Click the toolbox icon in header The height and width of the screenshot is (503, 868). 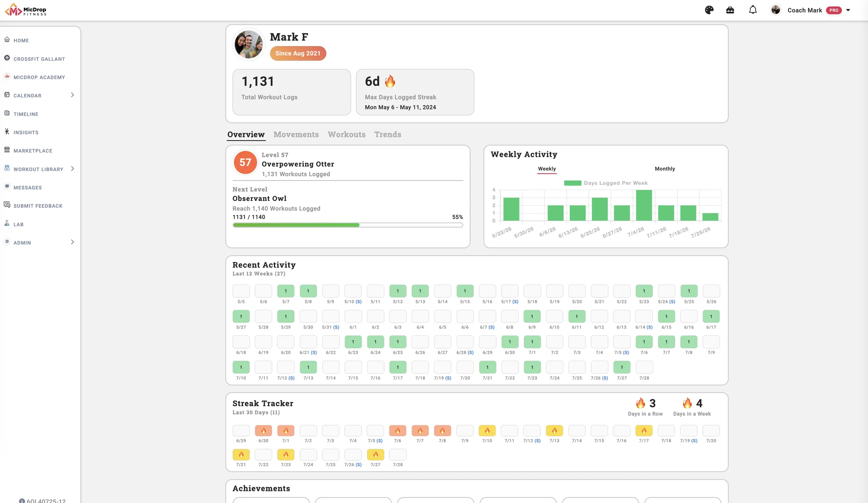(730, 10)
